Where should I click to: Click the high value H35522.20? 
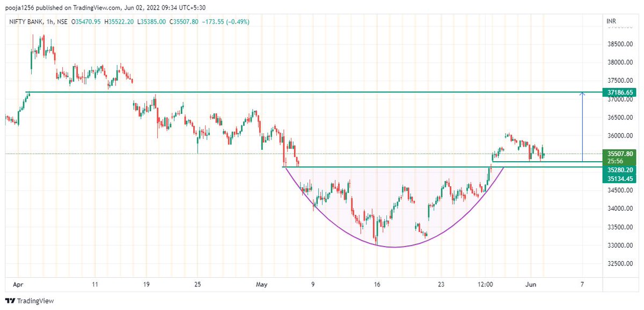119,21
